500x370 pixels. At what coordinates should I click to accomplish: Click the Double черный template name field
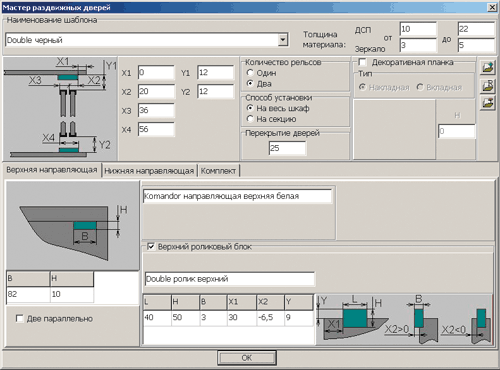142,40
